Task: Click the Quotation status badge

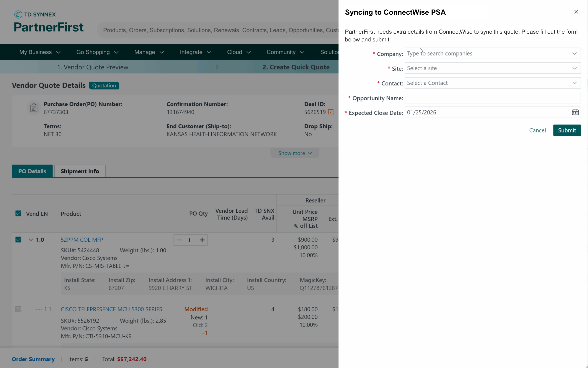Action: [104, 85]
